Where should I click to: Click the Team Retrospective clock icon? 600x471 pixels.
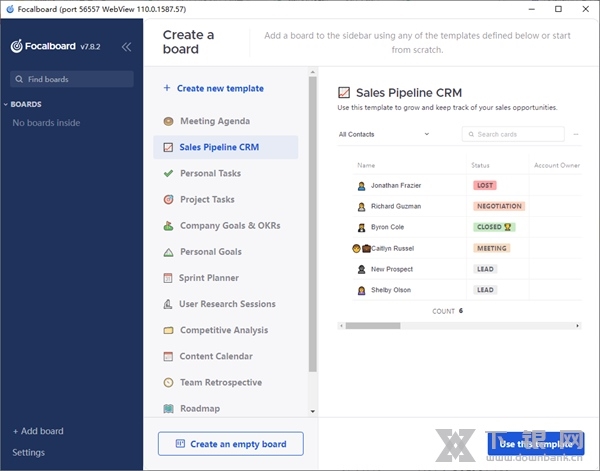(x=168, y=383)
